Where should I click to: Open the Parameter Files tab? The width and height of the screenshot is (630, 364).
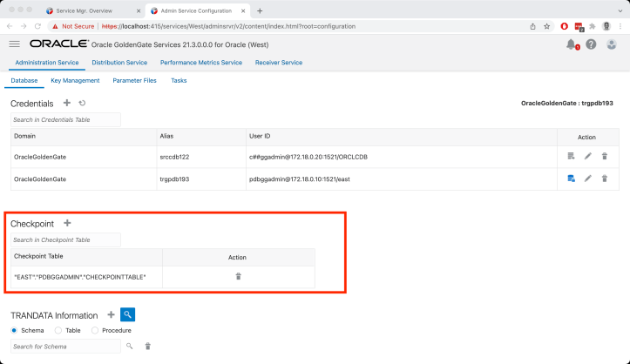click(134, 81)
